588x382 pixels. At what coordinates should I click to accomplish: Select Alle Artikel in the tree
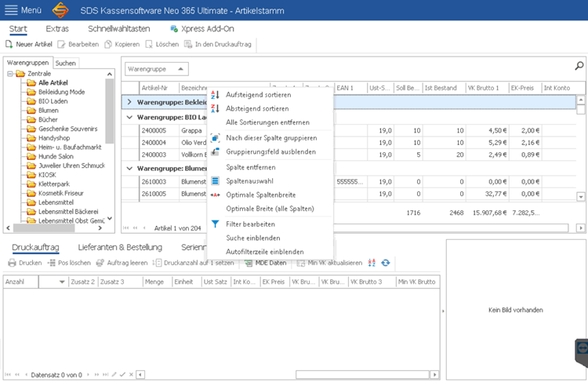click(53, 83)
